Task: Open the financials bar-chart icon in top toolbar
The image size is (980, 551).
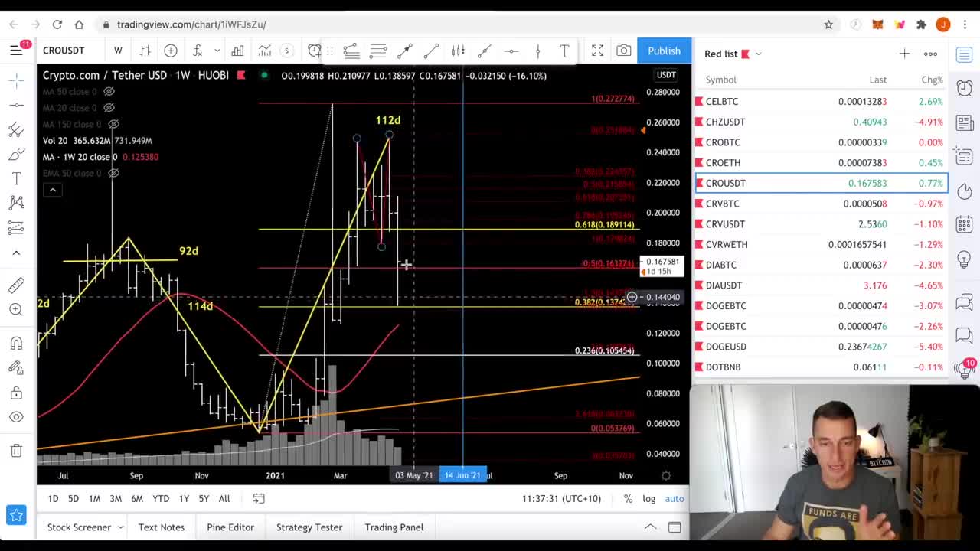Action: tap(237, 51)
